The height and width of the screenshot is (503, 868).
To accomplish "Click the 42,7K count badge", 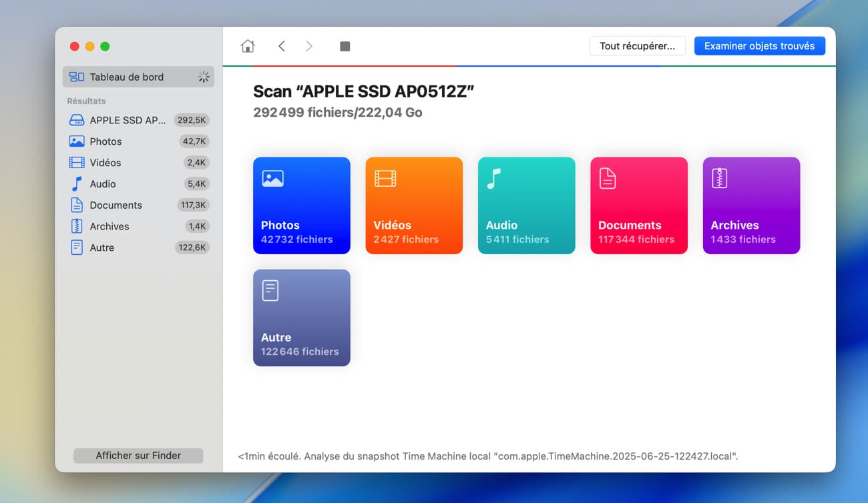I will click(195, 141).
